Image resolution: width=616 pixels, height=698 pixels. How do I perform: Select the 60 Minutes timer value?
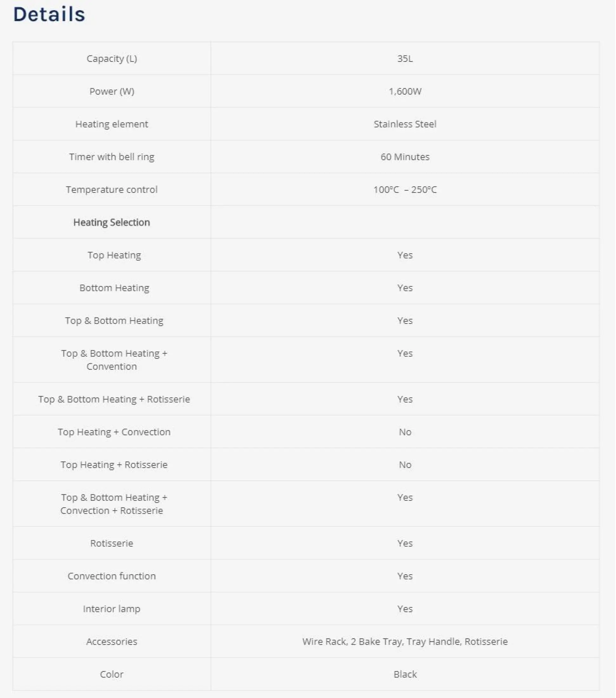tap(405, 157)
